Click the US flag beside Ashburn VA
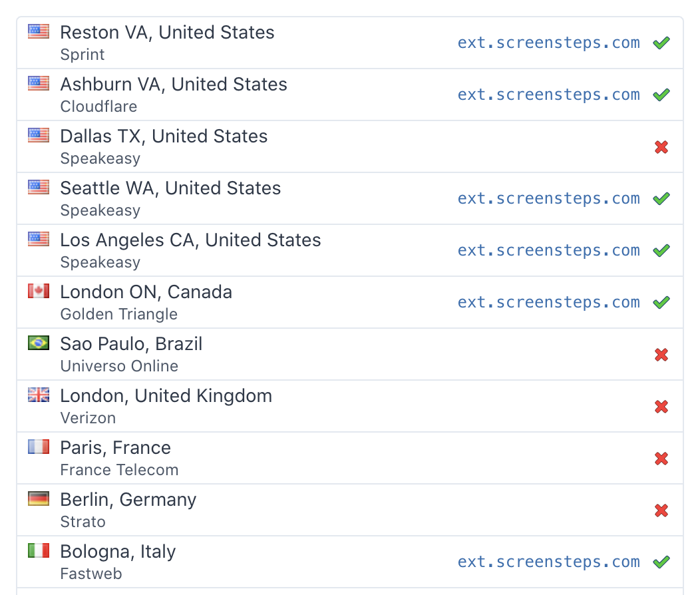Image resolution: width=700 pixels, height=595 pixels. [39, 83]
